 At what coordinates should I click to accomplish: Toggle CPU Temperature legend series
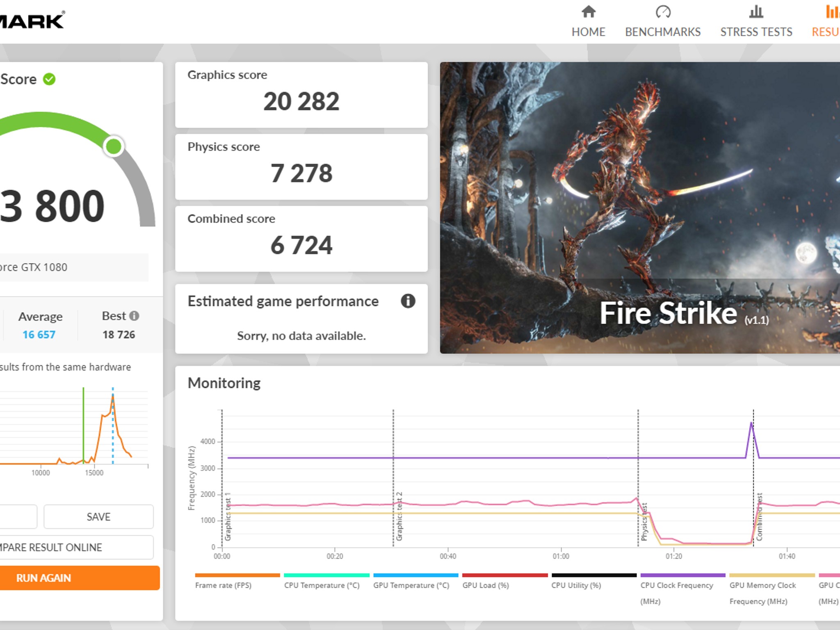326,581
